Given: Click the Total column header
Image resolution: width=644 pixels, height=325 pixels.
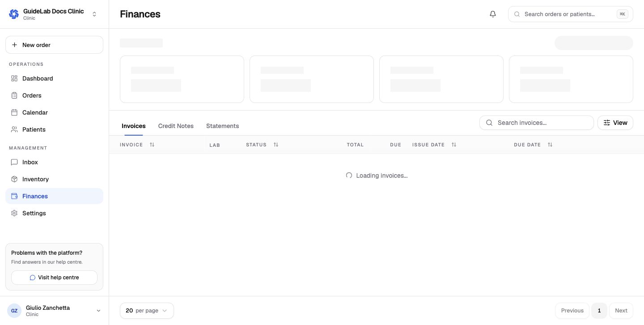Looking at the screenshot, I should (355, 145).
